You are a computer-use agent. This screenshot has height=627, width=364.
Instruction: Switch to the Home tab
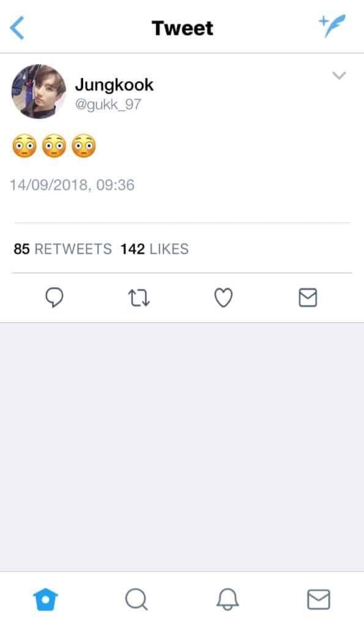point(45,599)
